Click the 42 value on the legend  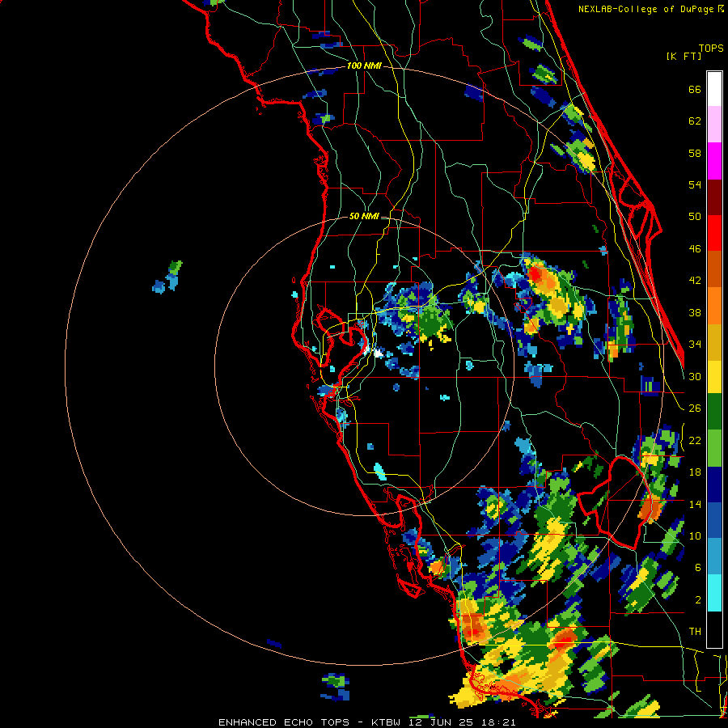[x=695, y=281]
